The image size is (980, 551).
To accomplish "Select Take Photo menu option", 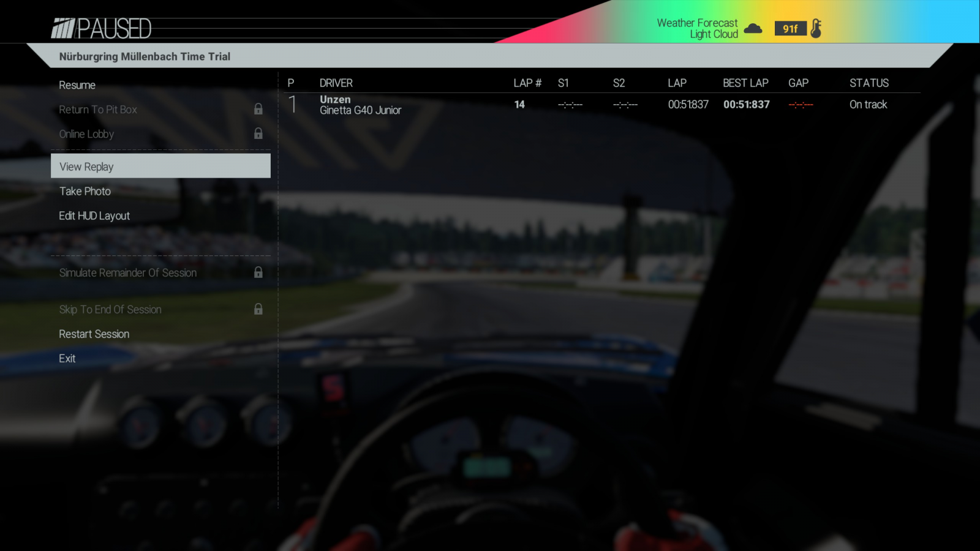I will pos(85,191).
